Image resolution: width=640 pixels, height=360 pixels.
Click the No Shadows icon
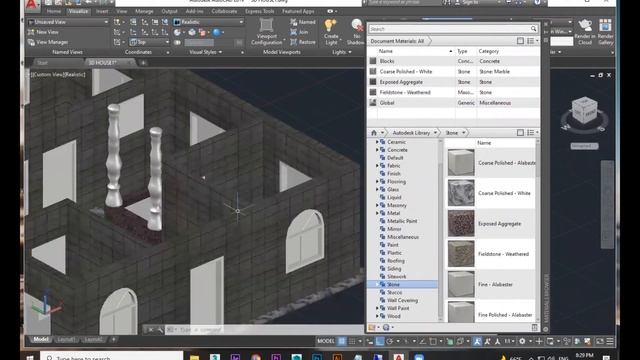357,26
